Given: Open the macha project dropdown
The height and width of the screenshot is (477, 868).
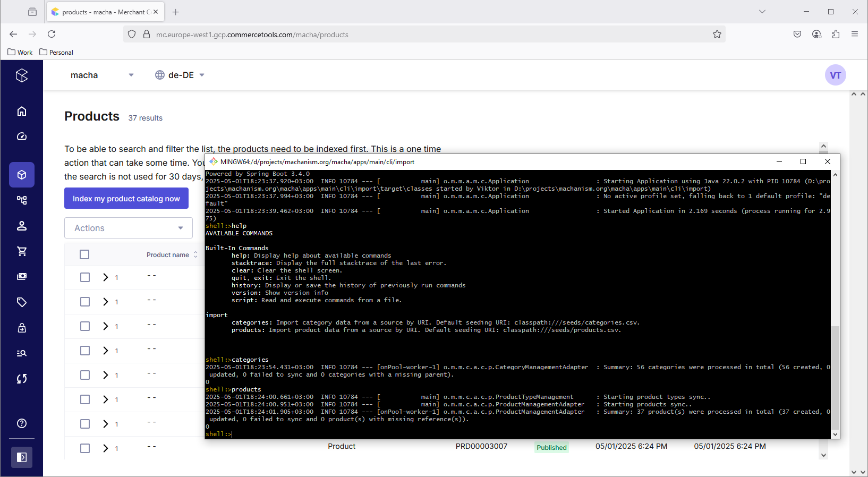Looking at the screenshot, I should pos(102,75).
